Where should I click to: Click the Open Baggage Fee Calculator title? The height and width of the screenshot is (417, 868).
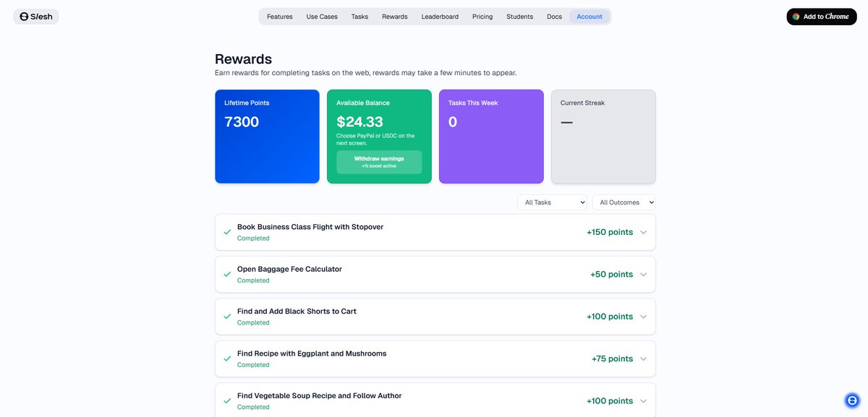click(289, 269)
